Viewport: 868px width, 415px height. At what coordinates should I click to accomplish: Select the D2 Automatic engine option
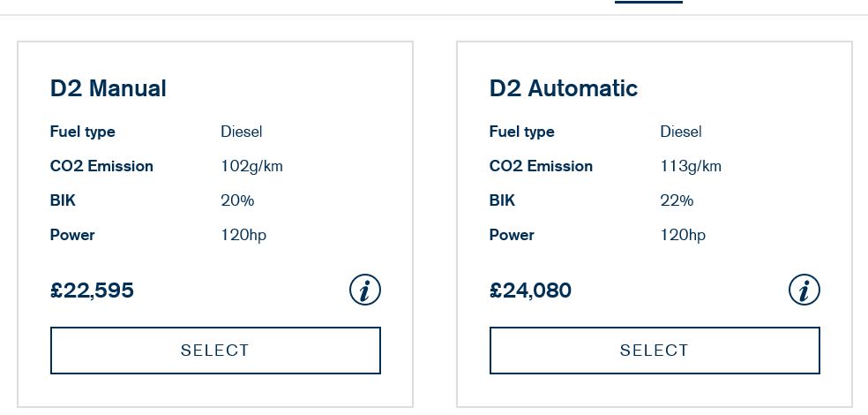click(x=655, y=351)
